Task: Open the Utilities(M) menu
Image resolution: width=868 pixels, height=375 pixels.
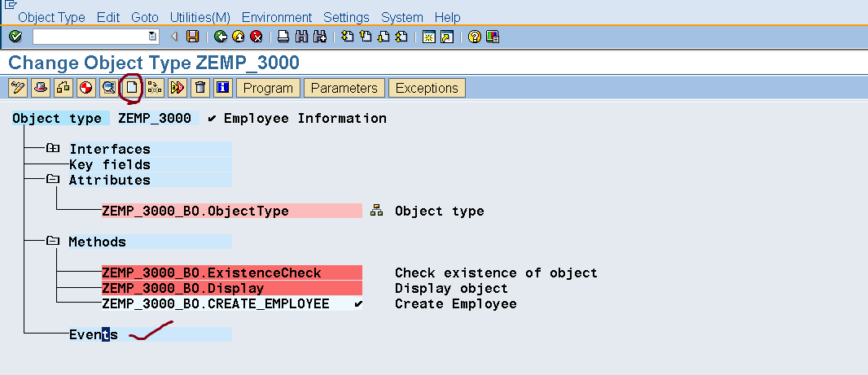Action: click(x=199, y=17)
